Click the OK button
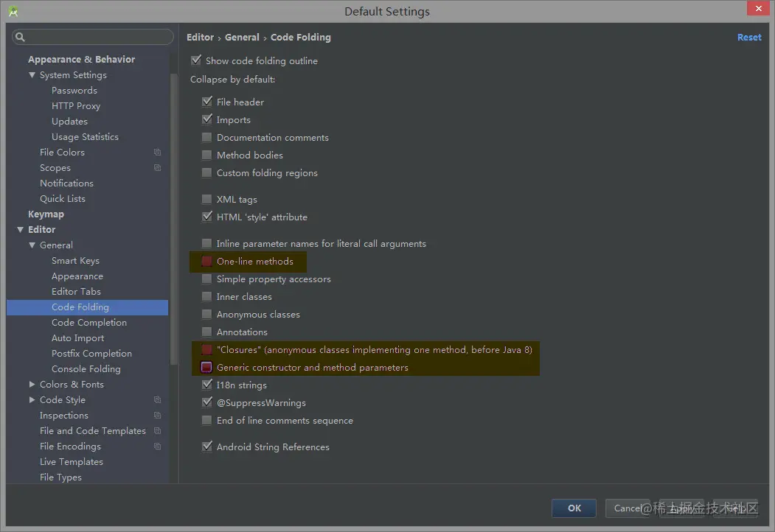Viewport: 775px width, 532px height. (574, 508)
